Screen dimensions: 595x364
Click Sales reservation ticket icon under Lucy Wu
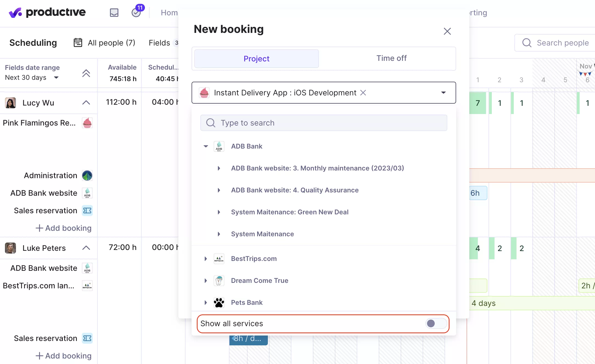pos(87,211)
